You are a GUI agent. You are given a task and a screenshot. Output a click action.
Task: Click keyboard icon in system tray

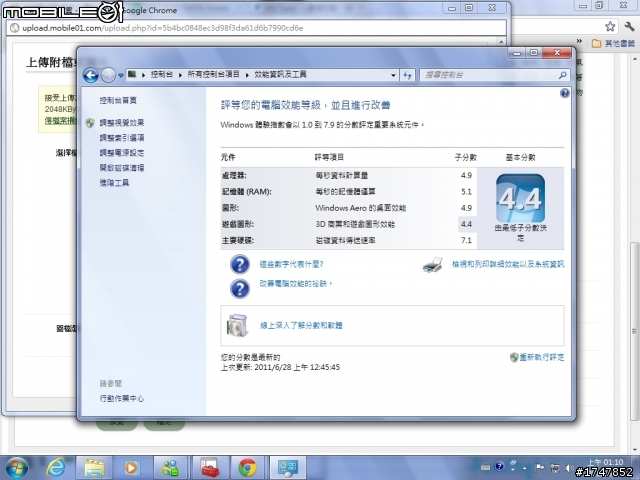(x=485, y=467)
